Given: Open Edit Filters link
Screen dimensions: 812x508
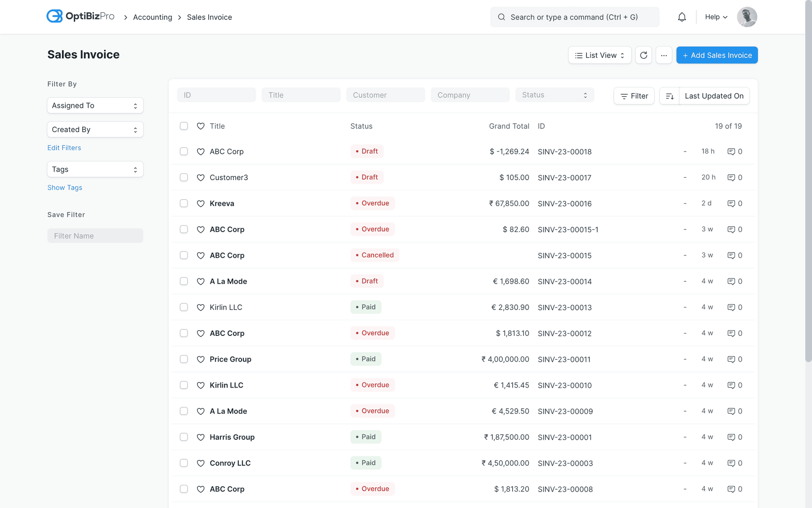Looking at the screenshot, I should click(x=64, y=147).
